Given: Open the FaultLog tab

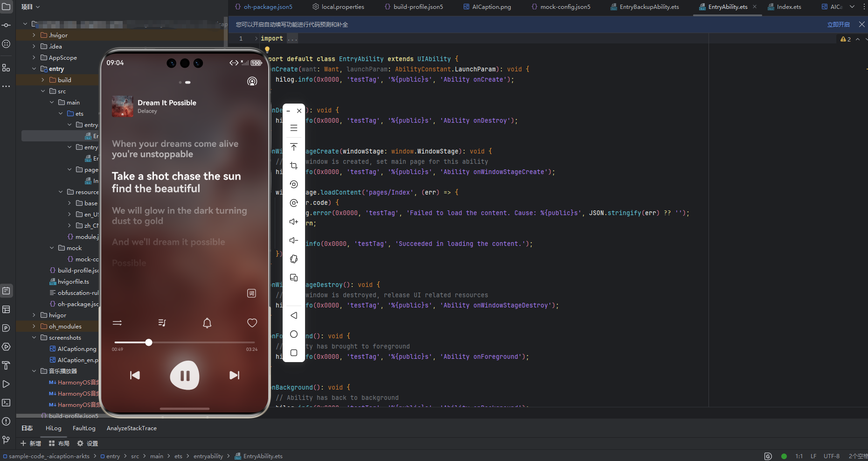Looking at the screenshot, I should (84, 428).
